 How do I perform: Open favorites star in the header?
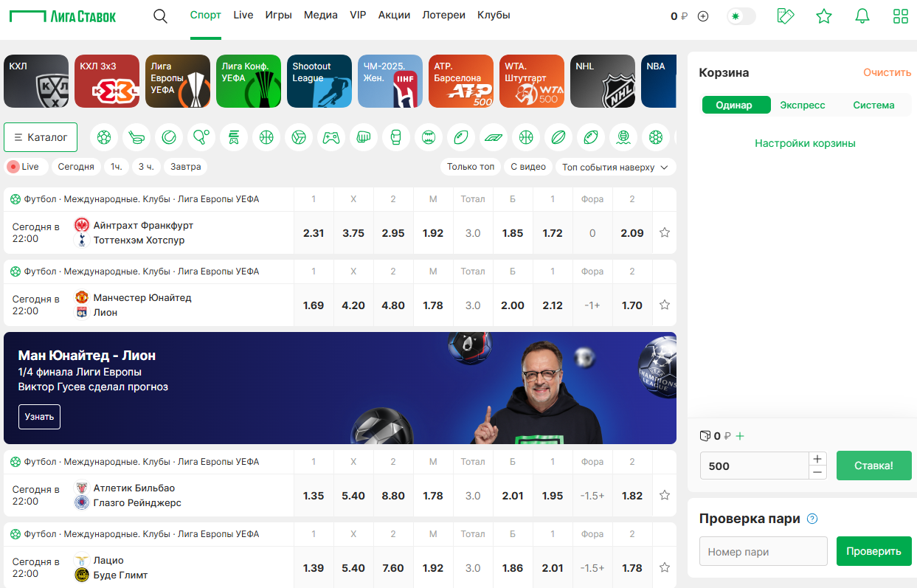coord(824,16)
